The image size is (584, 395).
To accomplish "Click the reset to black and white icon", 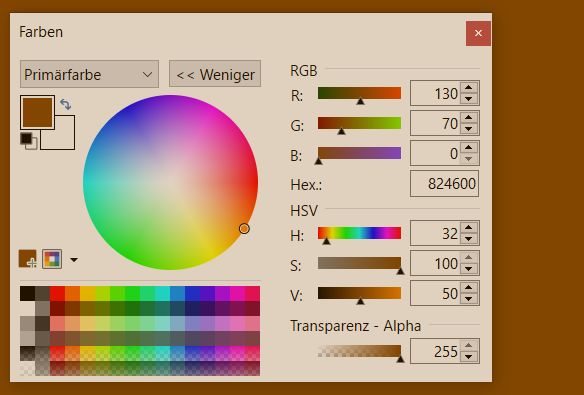I will click(x=28, y=141).
